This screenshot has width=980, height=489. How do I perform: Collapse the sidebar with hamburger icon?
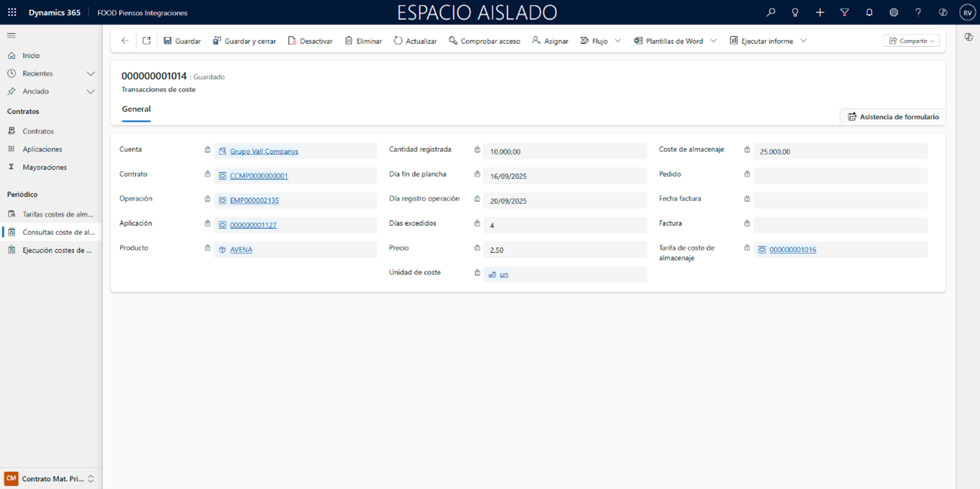[11, 35]
